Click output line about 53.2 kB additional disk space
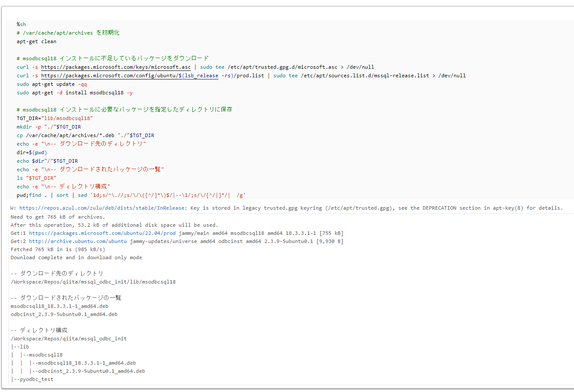The image size is (574, 392). 114,225
